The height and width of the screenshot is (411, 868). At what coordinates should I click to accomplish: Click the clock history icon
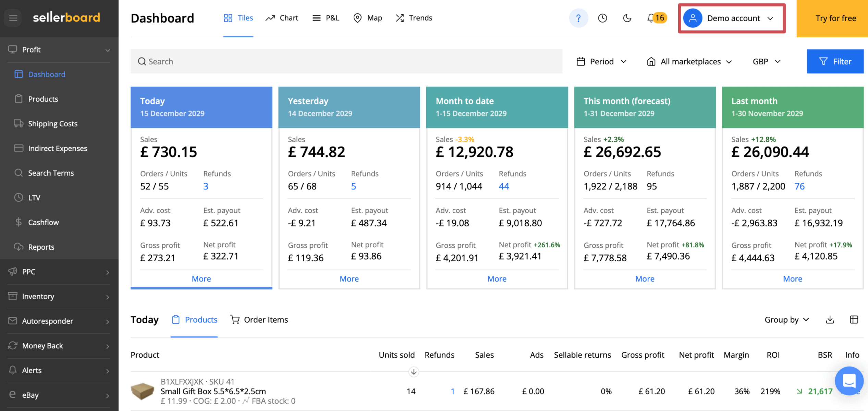pyautogui.click(x=602, y=18)
